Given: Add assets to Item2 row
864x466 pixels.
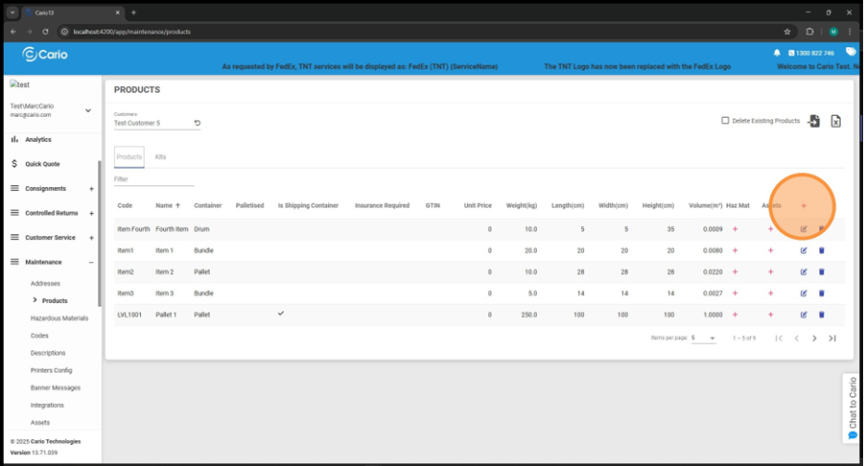Looking at the screenshot, I should point(770,271).
